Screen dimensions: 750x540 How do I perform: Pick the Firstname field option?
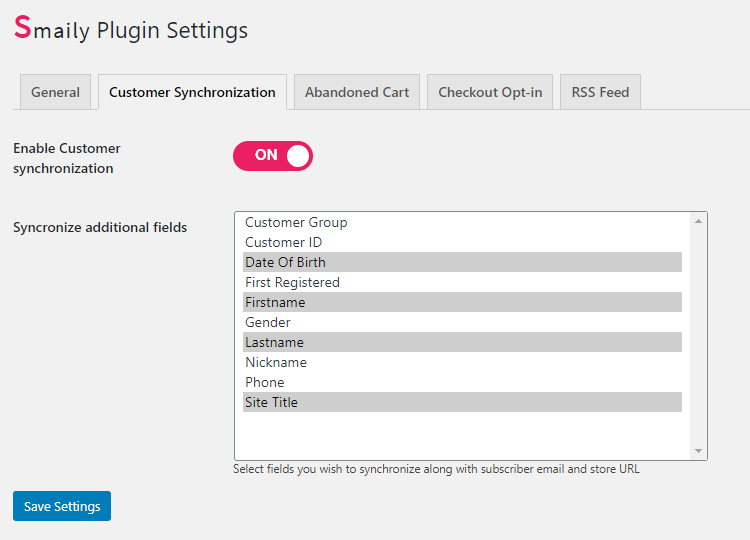tap(462, 302)
